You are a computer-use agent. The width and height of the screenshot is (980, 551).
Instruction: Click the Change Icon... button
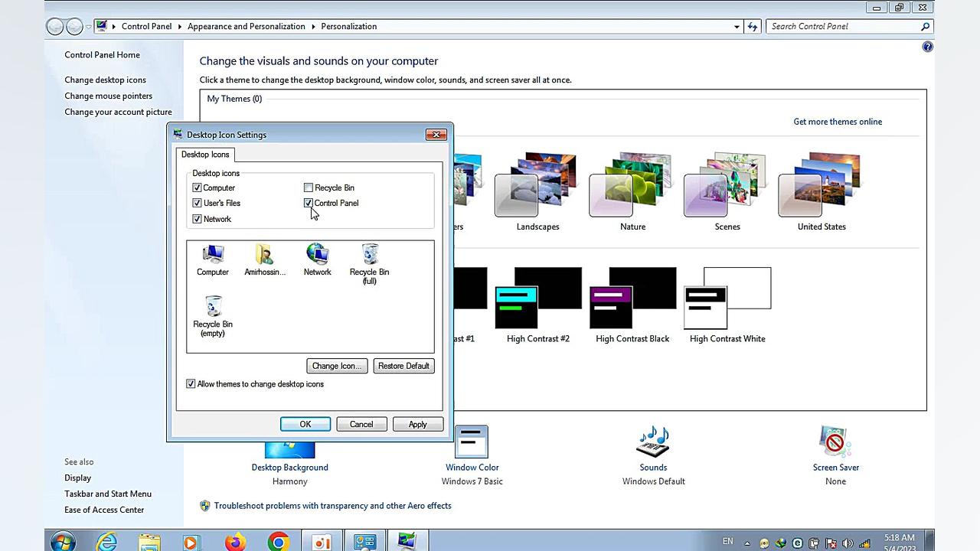point(337,366)
